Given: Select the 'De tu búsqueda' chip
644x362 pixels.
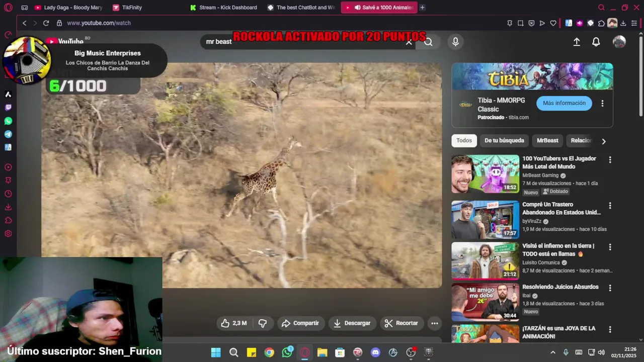Looking at the screenshot, I should (504, 141).
